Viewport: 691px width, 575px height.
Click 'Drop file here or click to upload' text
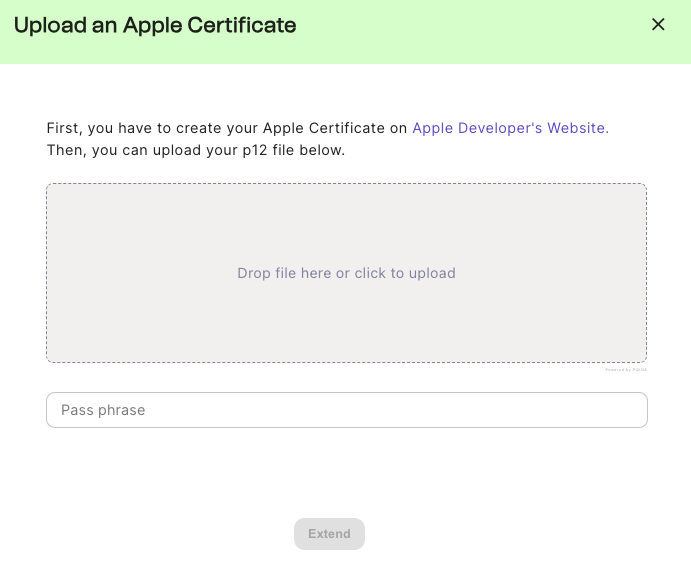point(346,273)
